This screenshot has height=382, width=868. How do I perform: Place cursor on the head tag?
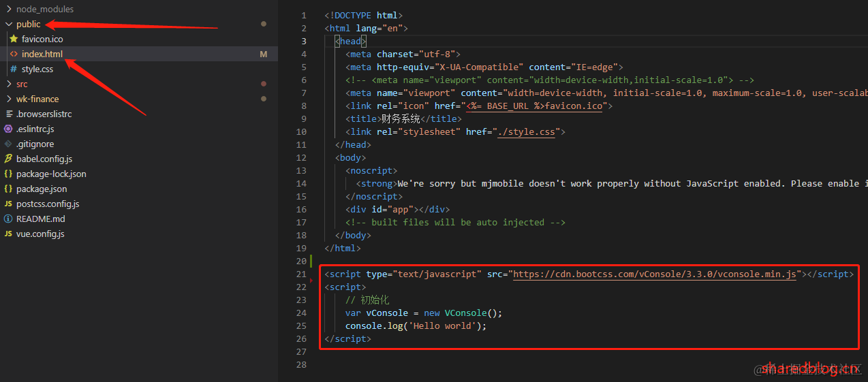351,42
